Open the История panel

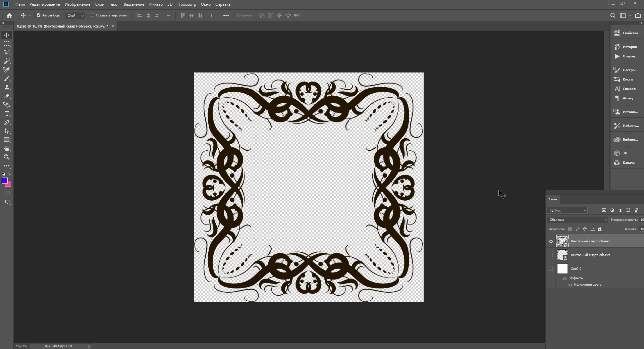click(x=626, y=47)
